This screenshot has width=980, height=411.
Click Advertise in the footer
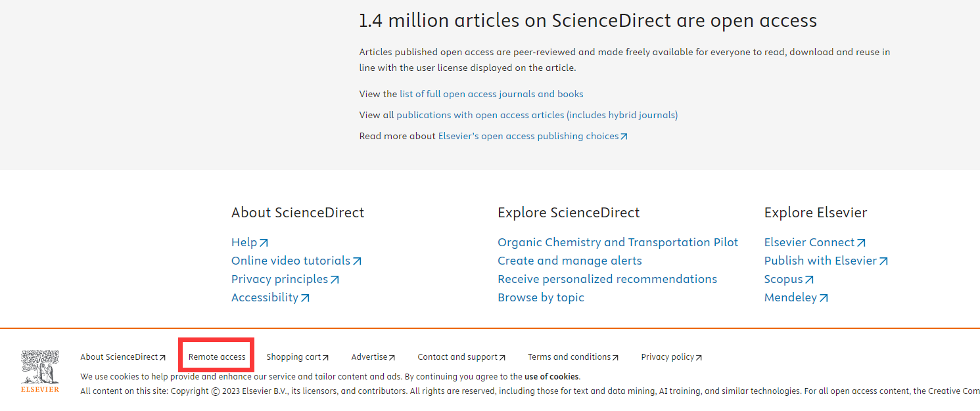(373, 357)
